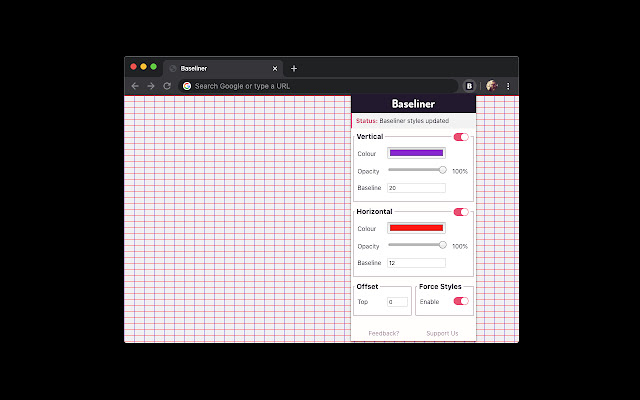Viewport: 640px width, 400px height.
Task: Click the Vertical Baseline input field
Action: pos(416,188)
